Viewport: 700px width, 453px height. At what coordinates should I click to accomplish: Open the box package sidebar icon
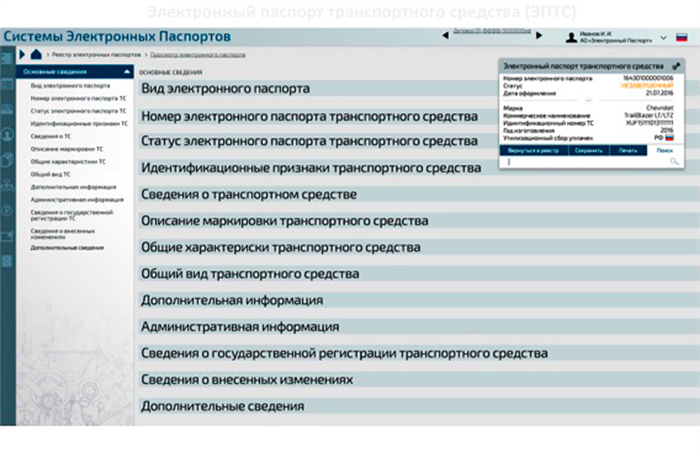coord(8,159)
